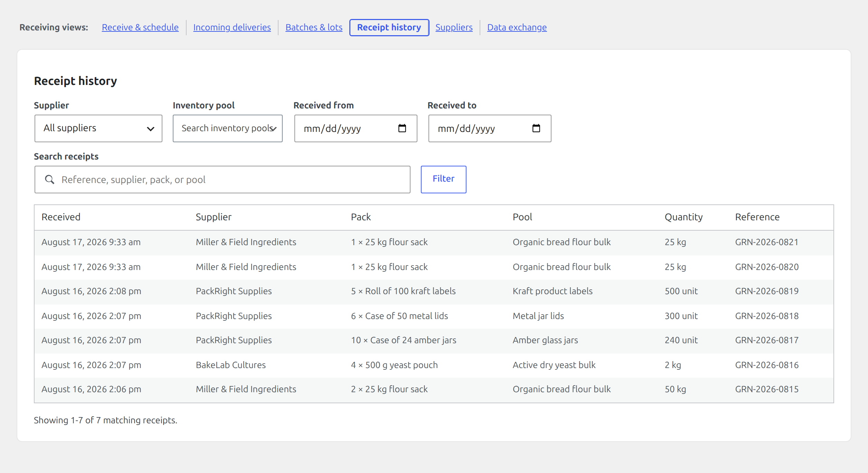Viewport: 868px width, 473px height.
Task: Click the August 16, 2026 2:08 pm date
Action: [x=91, y=291]
